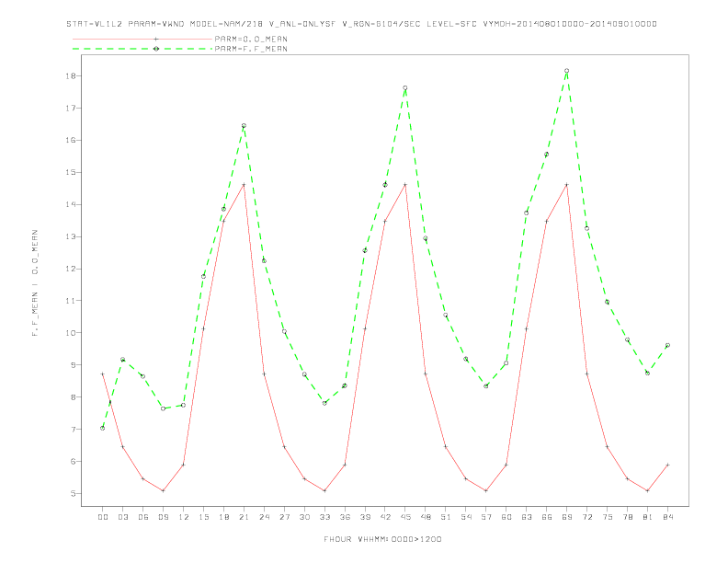728x563 pixels.
Task: Click the green circle minimum marker at hour 33
Action: point(324,403)
